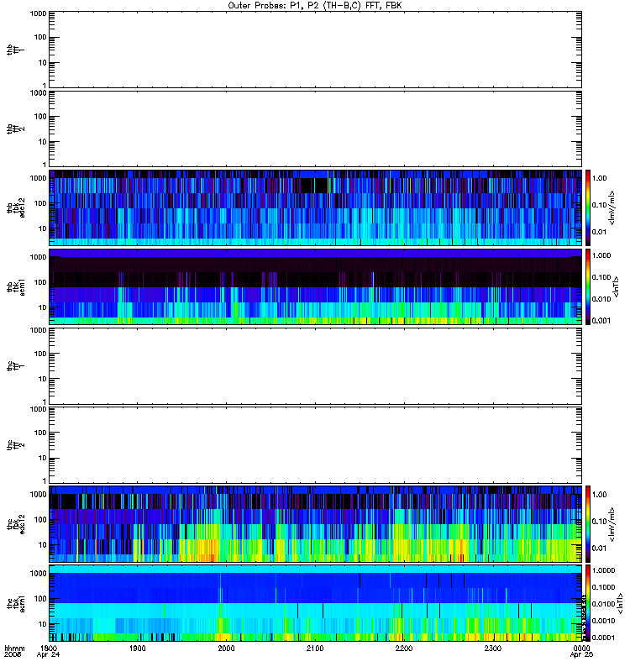Viewport: 630px width, 672px height.
Task: Click the "0.10" label on thb edc12 color bar
Action: tap(599, 205)
